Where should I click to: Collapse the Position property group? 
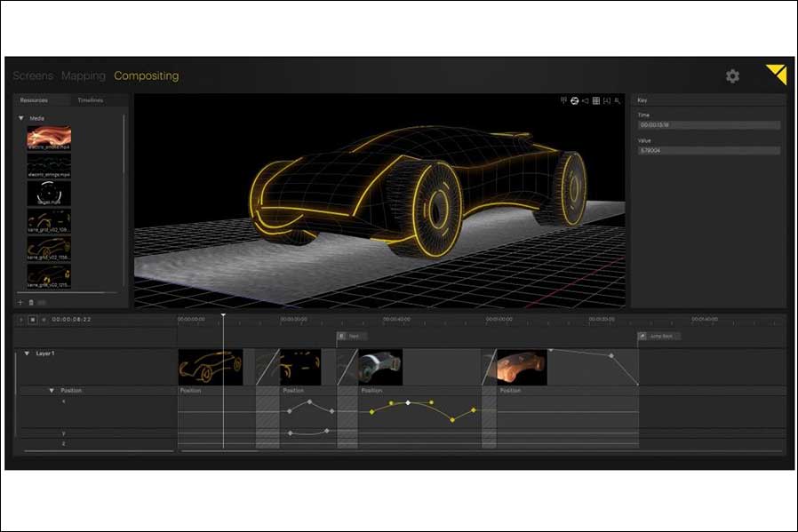pyautogui.click(x=52, y=391)
